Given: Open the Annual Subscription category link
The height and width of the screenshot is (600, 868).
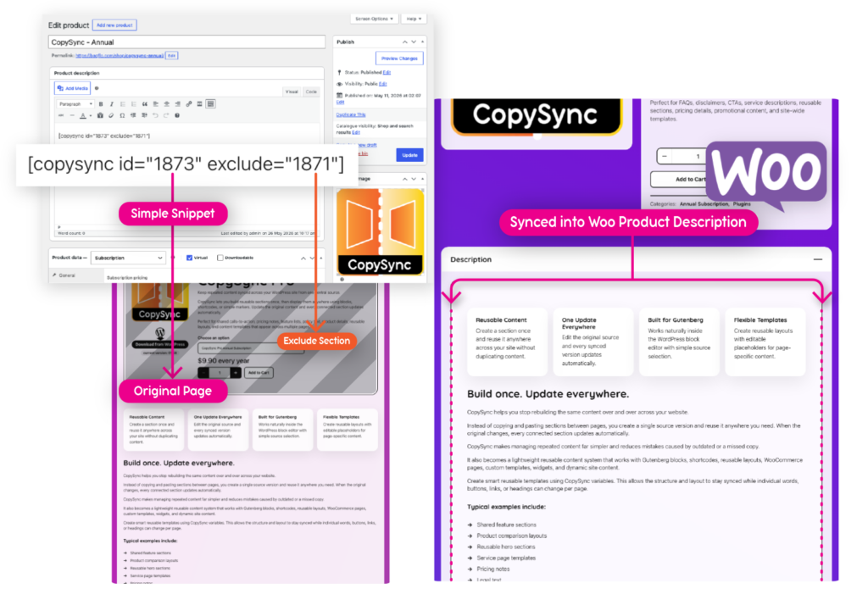Looking at the screenshot, I should point(704,204).
